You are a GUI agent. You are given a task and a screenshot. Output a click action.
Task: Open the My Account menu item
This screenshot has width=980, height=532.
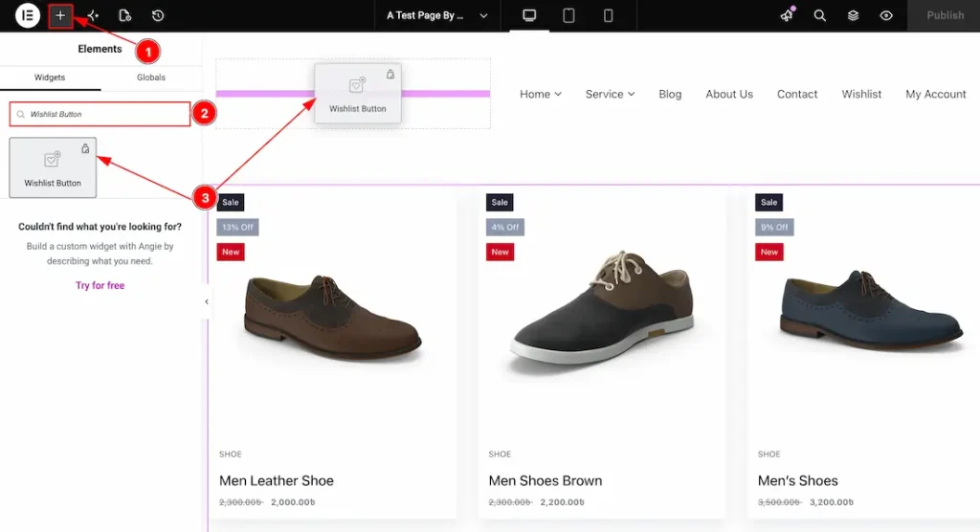pos(936,95)
